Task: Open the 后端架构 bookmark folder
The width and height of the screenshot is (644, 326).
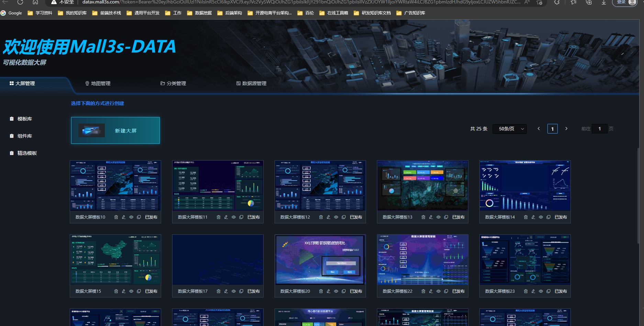Action: [x=230, y=13]
